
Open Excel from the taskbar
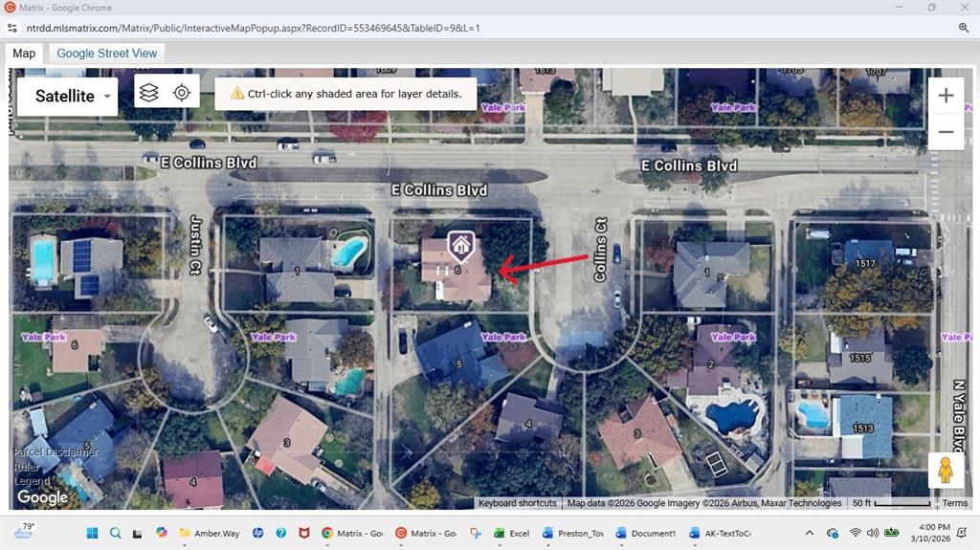pos(511,533)
